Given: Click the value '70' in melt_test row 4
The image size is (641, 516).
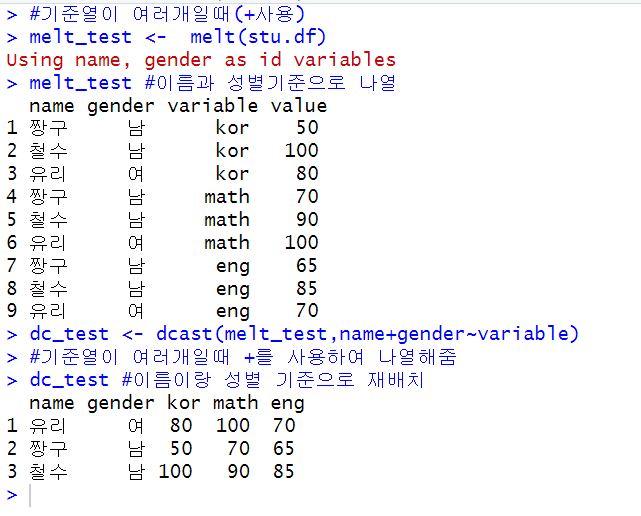Looking at the screenshot, I should [x=307, y=197].
